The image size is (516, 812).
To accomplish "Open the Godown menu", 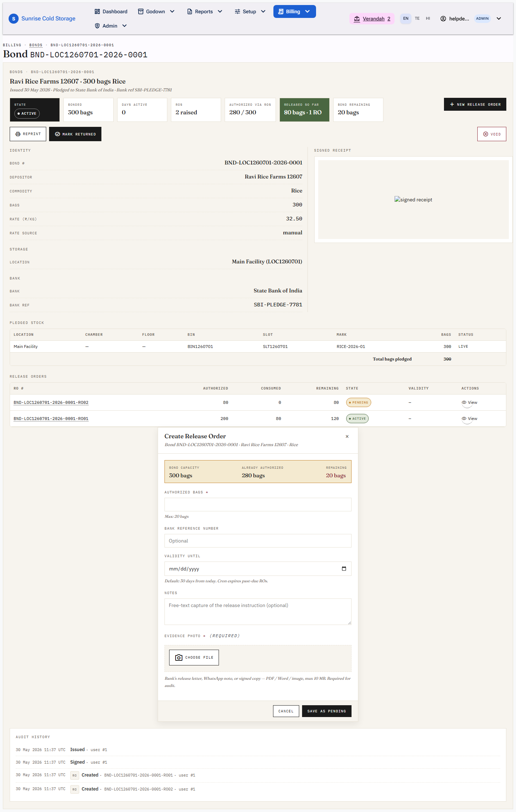I will click(x=157, y=11).
